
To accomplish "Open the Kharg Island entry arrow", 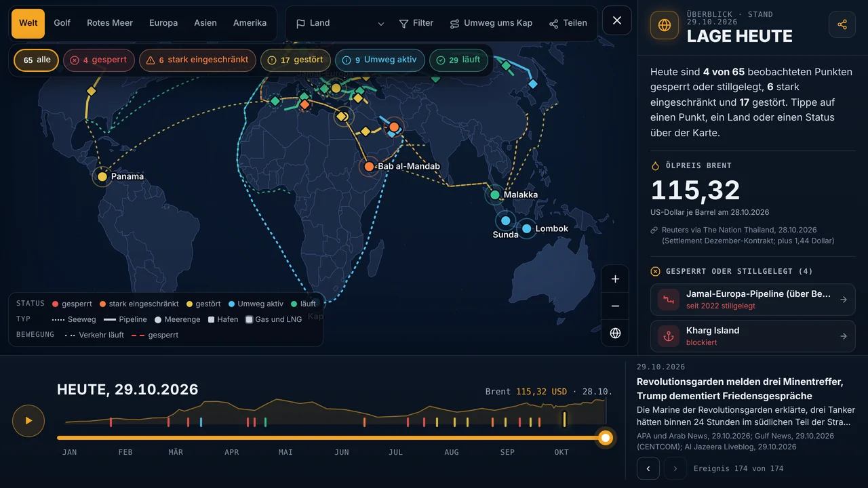I will (844, 336).
